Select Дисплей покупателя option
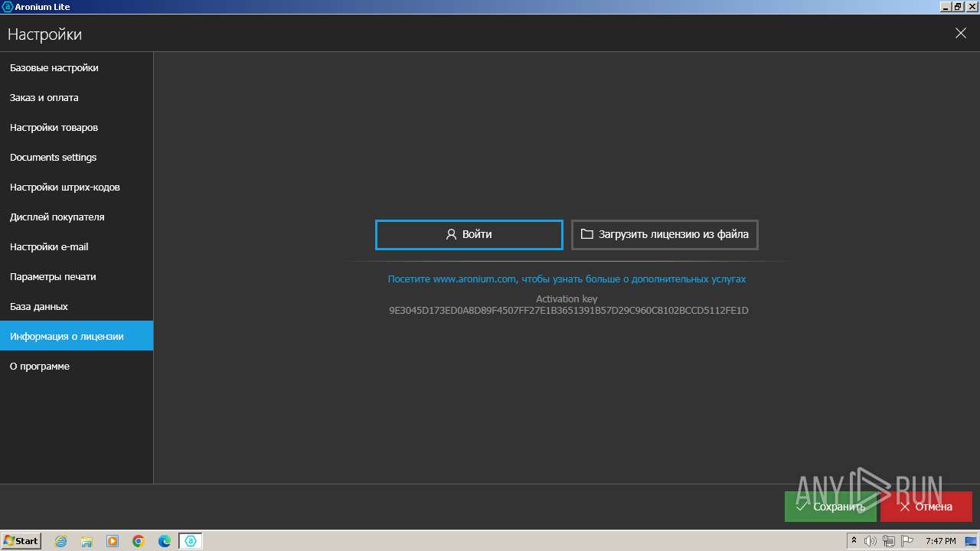980x551 pixels. (x=77, y=217)
